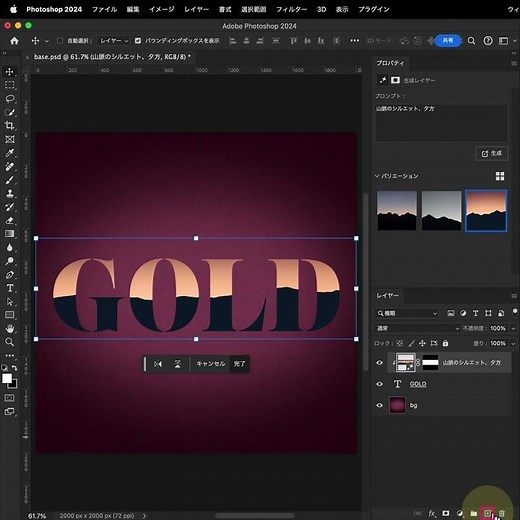Open the Move tool preset picker arrow
This screenshot has width=520, height=520.
pos(46,41)
